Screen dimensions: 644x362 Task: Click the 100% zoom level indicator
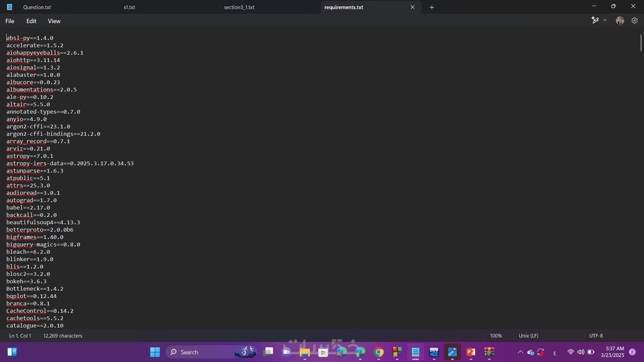(496, 336)
